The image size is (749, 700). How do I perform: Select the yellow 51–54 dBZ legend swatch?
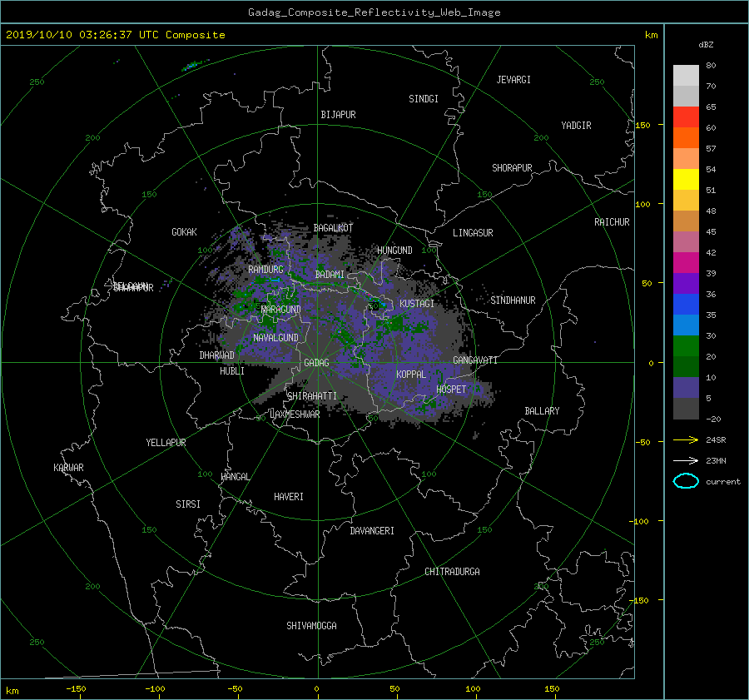[x=686, y=180]
